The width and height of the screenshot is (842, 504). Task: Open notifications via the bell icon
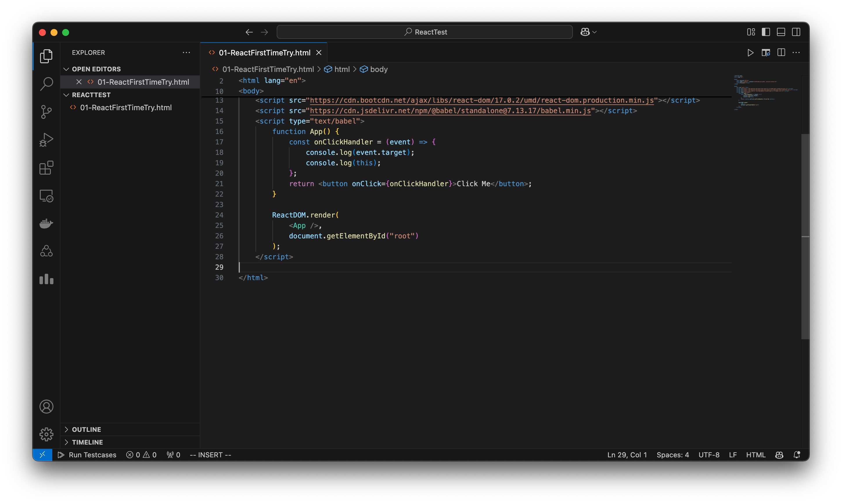coord(796,455)
